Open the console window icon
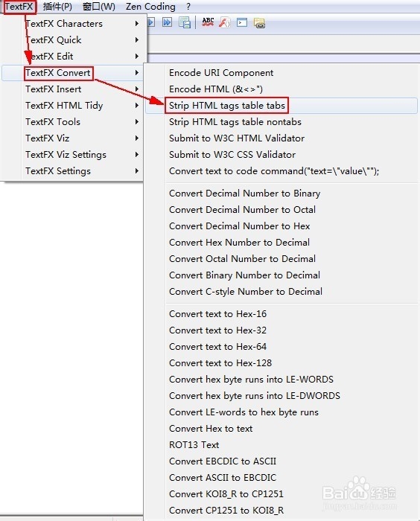The image size is (420, 521). (x=242, y=22)
